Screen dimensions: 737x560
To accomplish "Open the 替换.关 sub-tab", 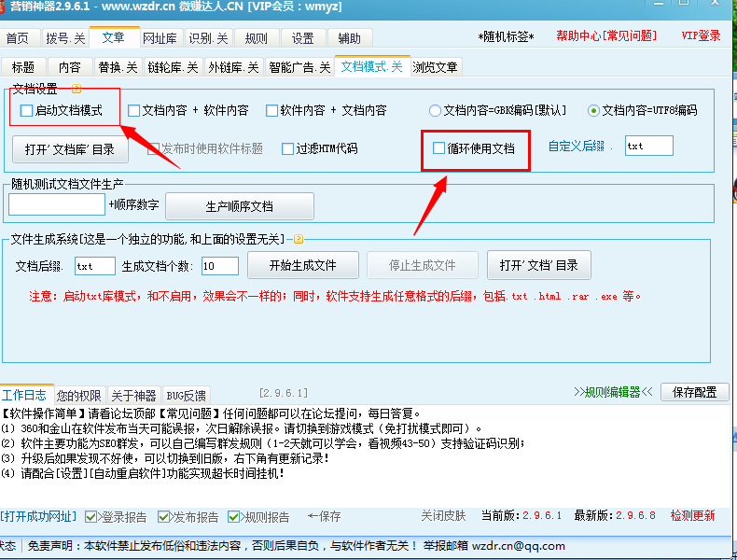I will click(x=118, y=67).
